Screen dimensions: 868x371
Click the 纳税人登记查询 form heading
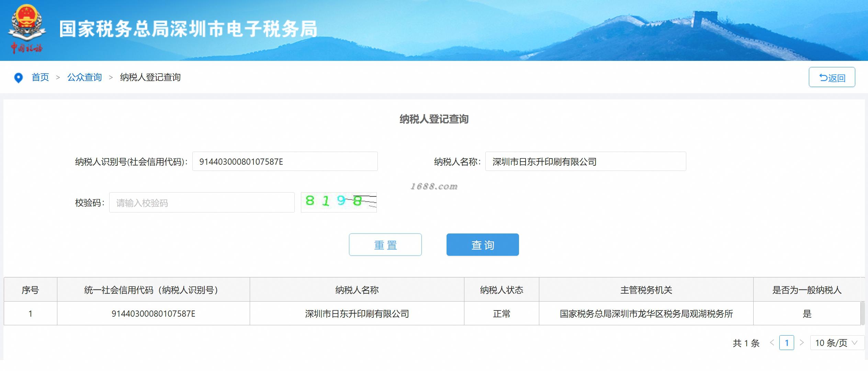(434, 119)
